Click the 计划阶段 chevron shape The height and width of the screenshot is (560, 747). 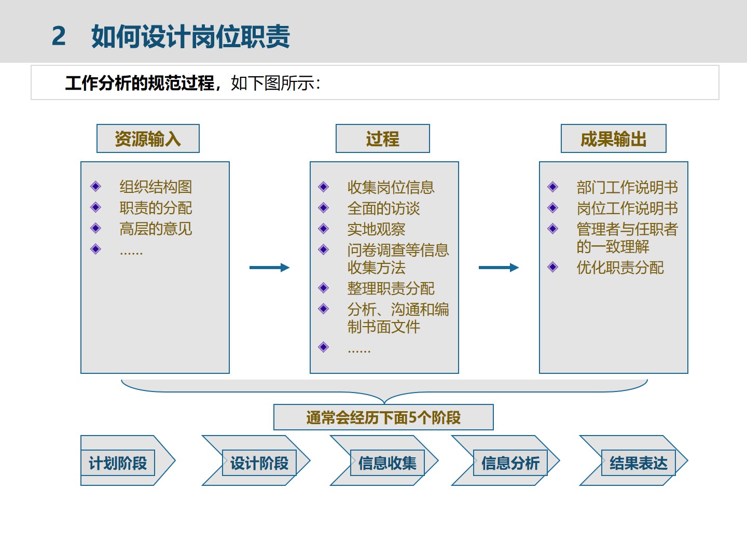tap(128, 460)
